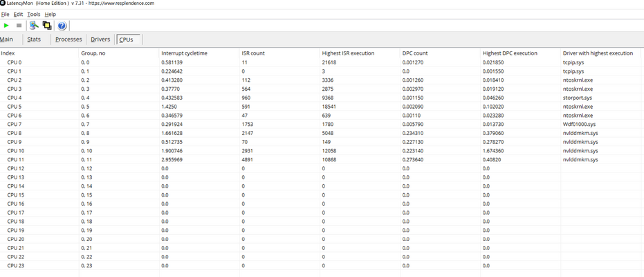Select the CPU 1 row
The height and width of the screenshot is (277, 644).
pos(320,71)
